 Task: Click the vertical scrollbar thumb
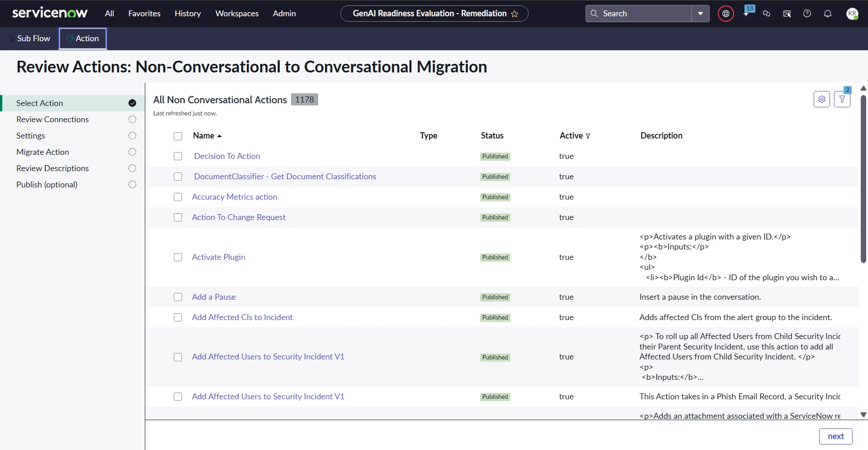click(x=863, y=179)
